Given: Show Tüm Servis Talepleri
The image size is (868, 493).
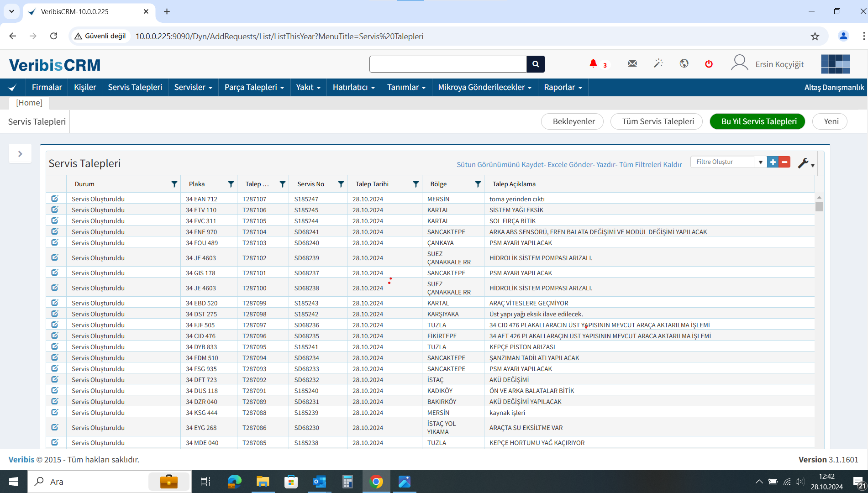Looking at the screenshot, I should (658, 121).
